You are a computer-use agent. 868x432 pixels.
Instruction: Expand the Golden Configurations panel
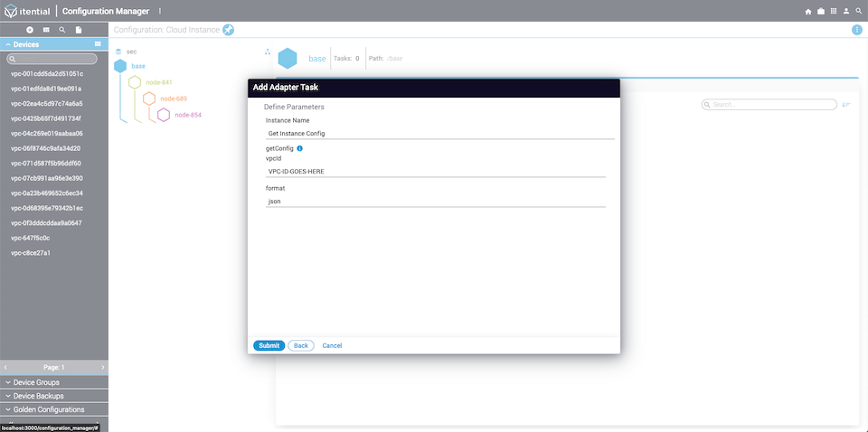point(54,410)
